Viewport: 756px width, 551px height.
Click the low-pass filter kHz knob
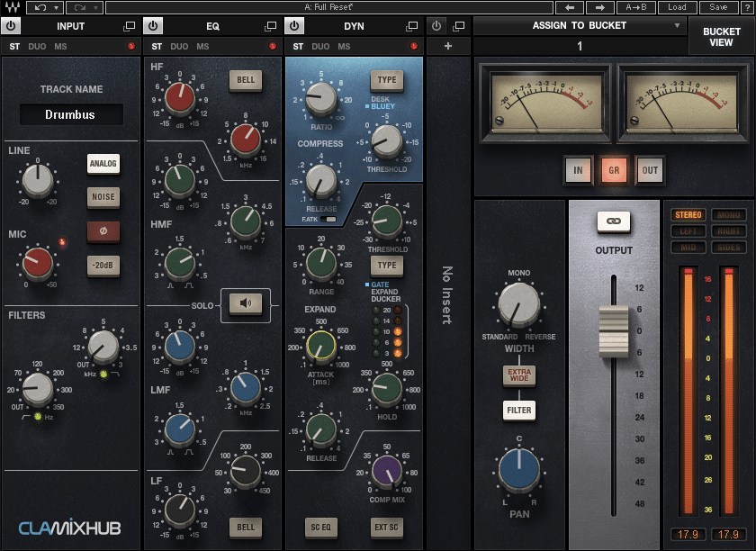pyautogui.click(x=103, y=347)
